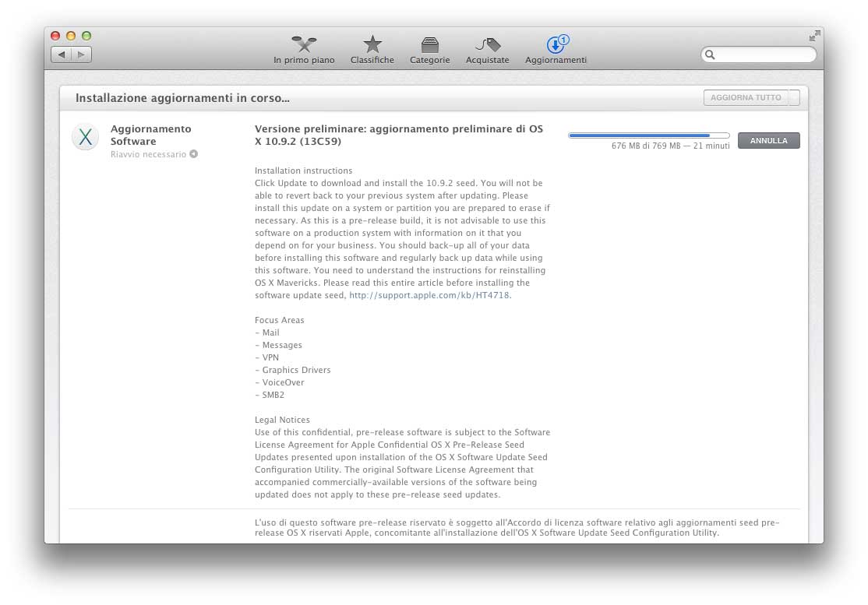This screenshot has height=605, width=868.
Task: Click the download progress bar
Action: coord(649,135)
